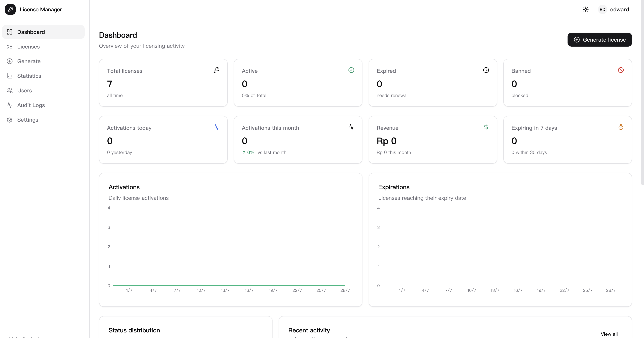
Task: Click the Revenue value 'Rp 0'
Action: [387, 141]
